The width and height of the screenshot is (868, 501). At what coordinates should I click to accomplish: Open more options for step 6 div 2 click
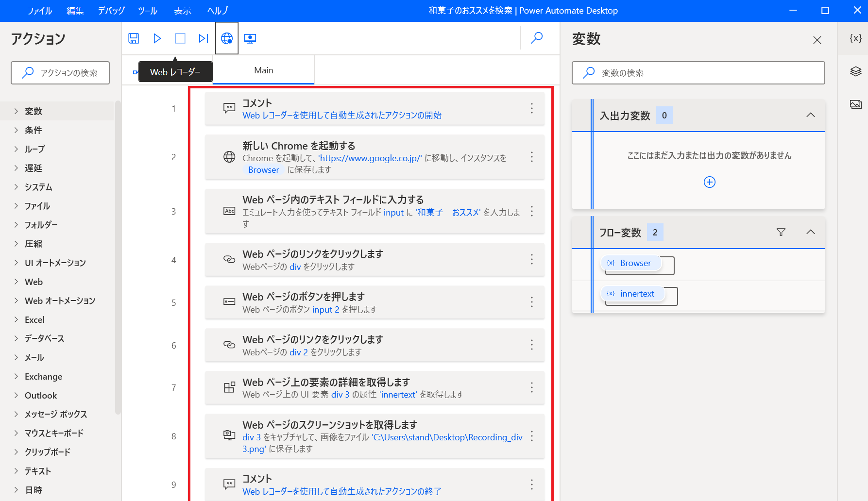point(532,345)
